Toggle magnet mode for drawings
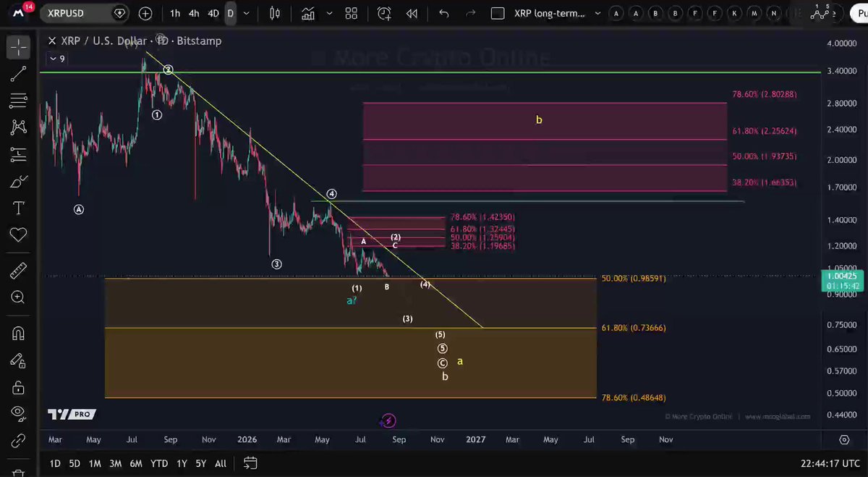Image resolution: width=868 pixels, height=477 pixels. pos(18,333)
